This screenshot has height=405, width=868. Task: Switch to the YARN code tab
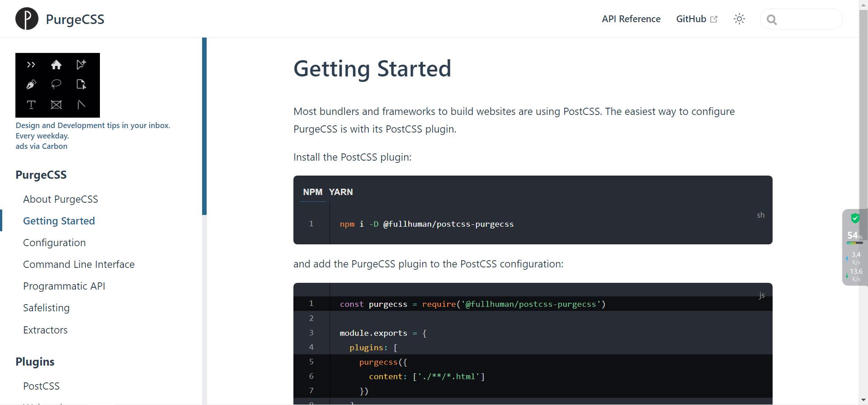[340, 192]
